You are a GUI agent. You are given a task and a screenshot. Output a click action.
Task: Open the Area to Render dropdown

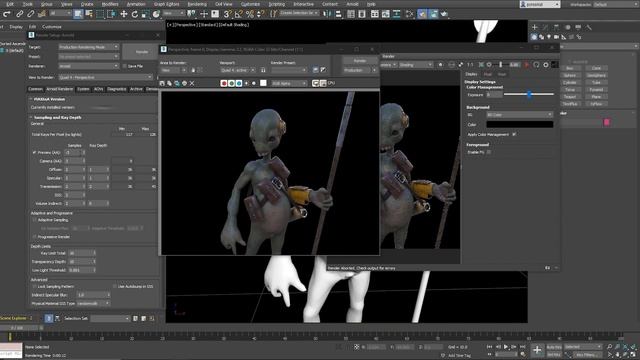173,70
